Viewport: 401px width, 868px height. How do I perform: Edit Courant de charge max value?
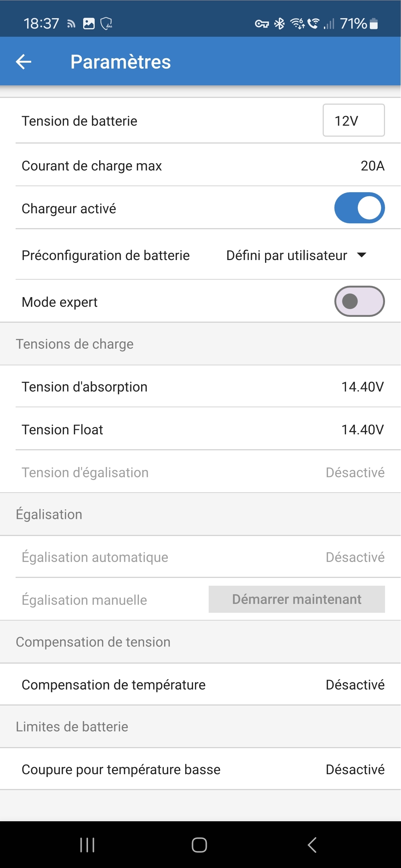tap(372, 166)
